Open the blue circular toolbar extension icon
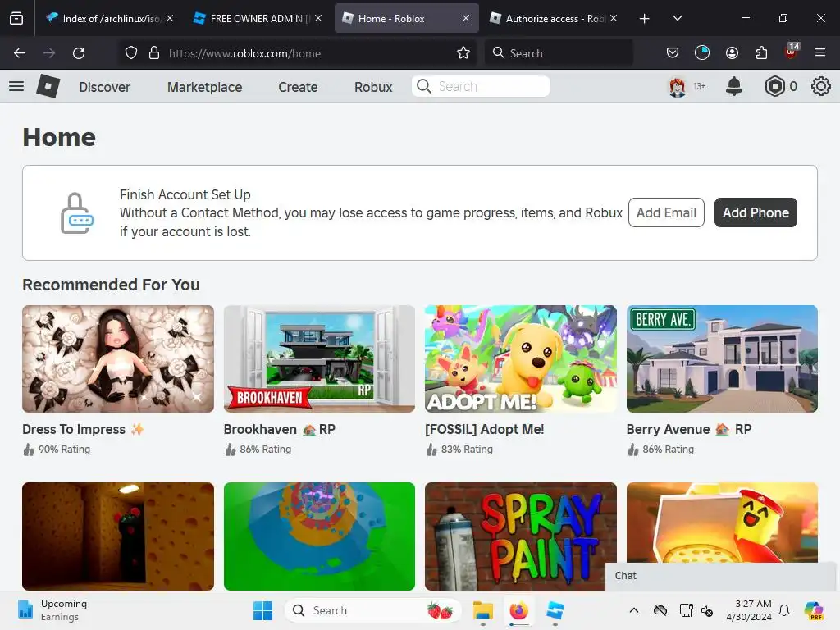 click(702, 52)
